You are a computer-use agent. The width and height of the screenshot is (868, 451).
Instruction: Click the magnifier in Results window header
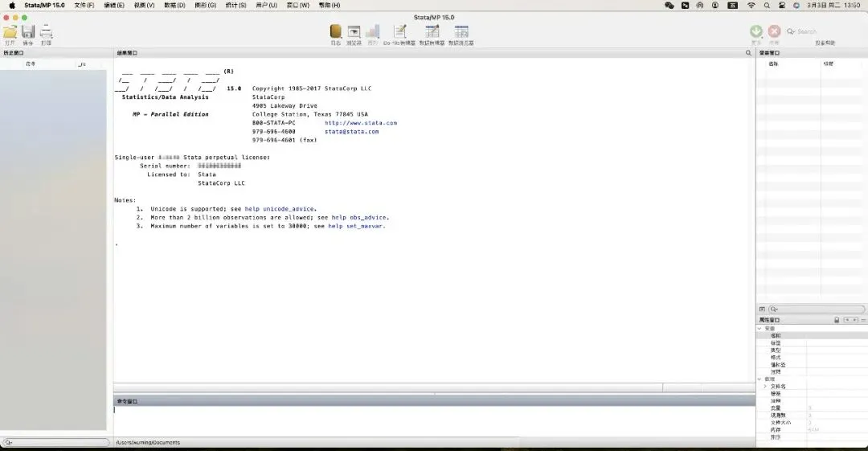pos(748,53)
